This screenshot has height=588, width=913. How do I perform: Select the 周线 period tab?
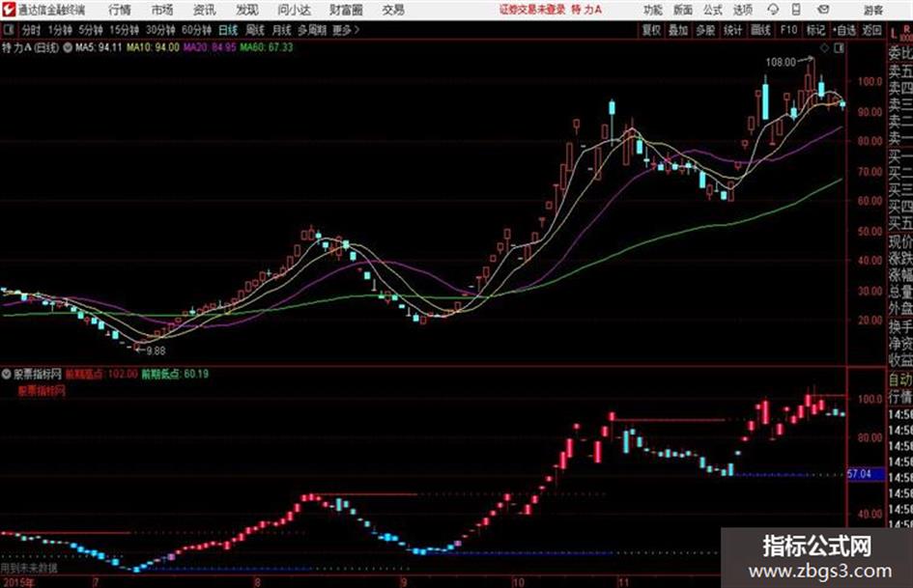click(x=255, y=30)
